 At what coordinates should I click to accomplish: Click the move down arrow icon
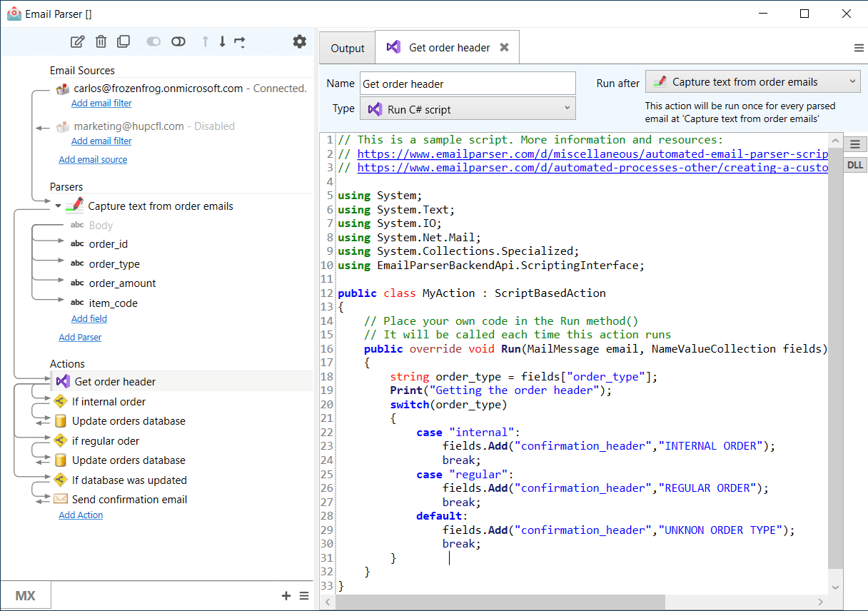tap(222, 41)
